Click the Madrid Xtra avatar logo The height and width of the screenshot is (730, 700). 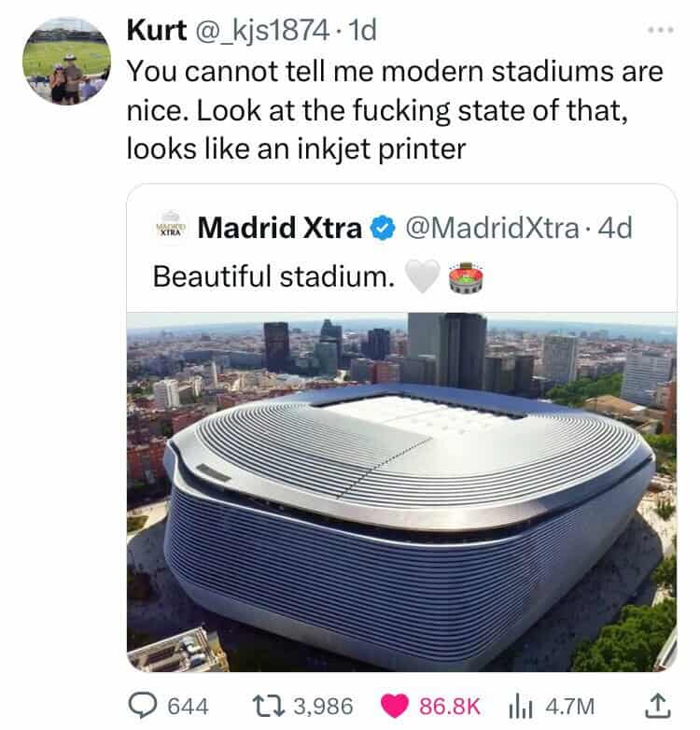[x=171, y=228]
